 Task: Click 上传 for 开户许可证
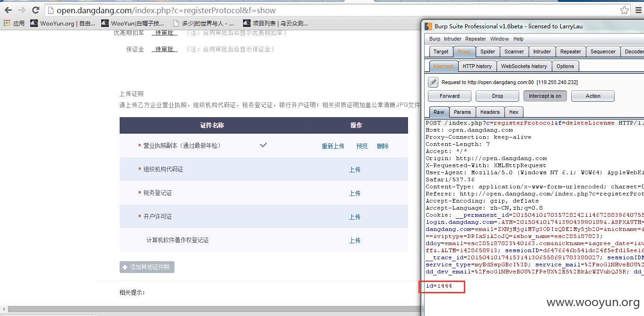tap(355, 217)
